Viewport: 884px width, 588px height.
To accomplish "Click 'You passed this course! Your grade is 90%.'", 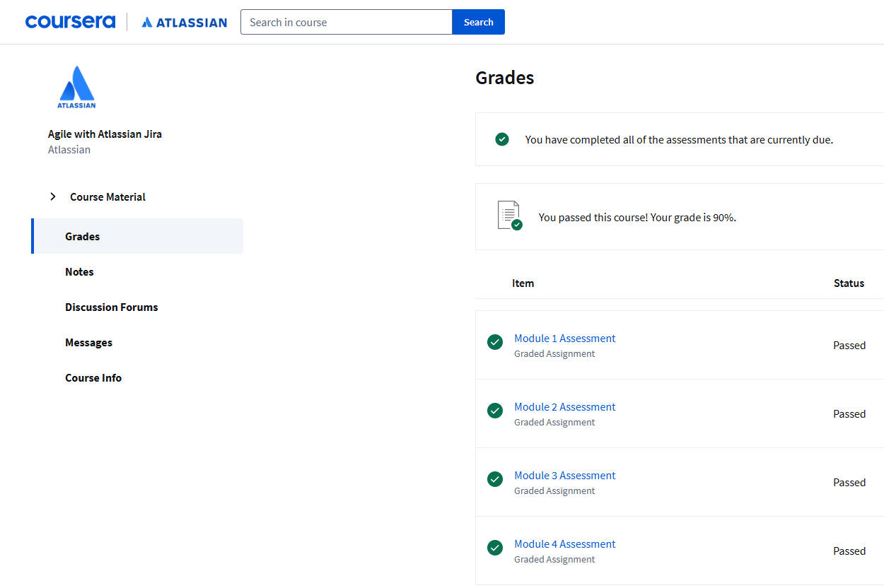I will tap(637, 217).
